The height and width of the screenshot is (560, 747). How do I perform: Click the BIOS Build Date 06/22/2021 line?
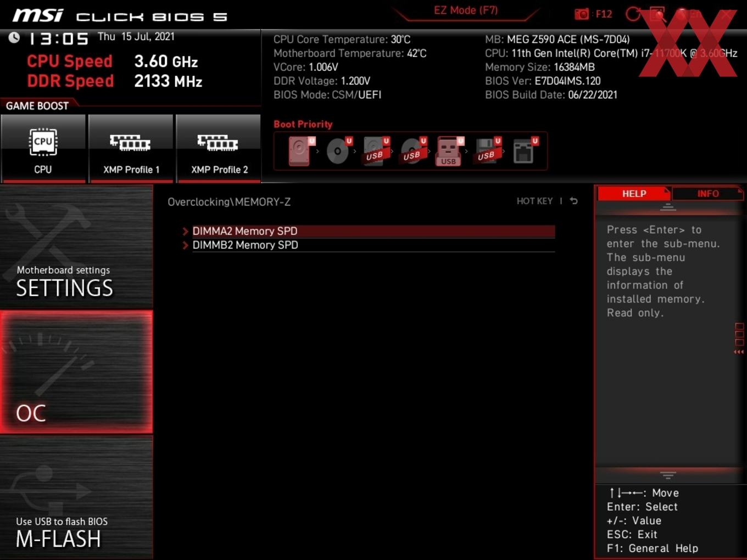tap(551, 94)
